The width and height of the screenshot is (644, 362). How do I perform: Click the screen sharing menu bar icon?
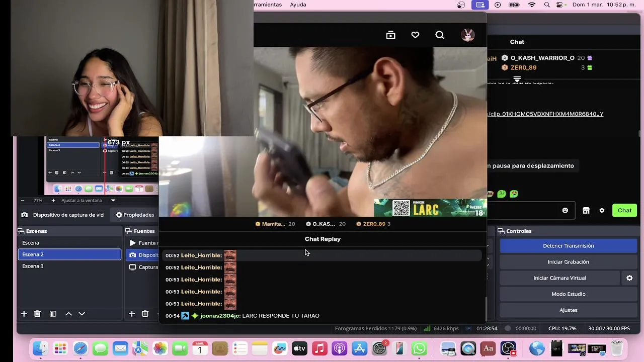tap(480, 5)
